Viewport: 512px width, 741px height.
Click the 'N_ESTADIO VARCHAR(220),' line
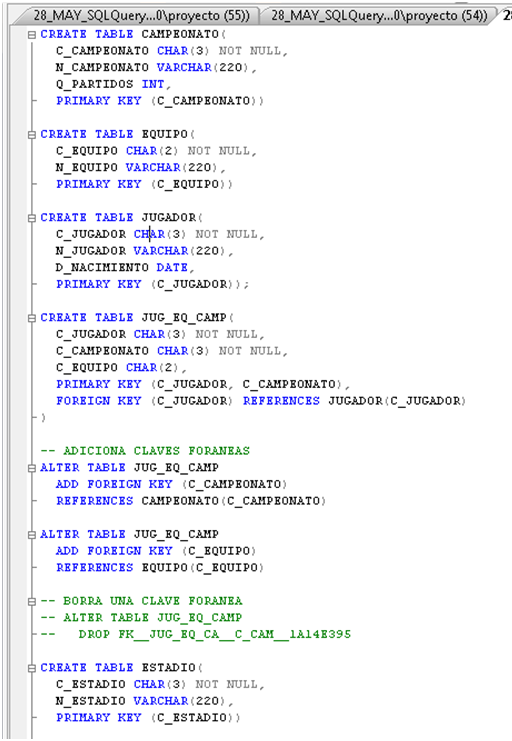click(x=144, y=700)
